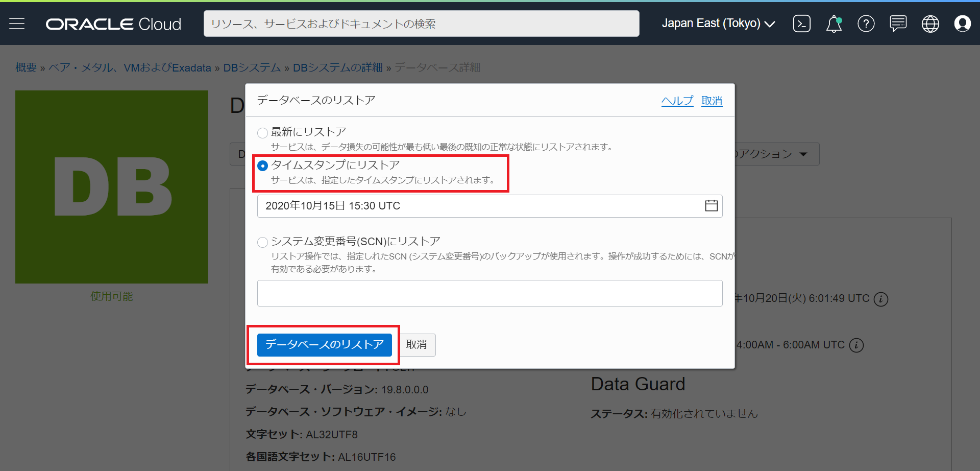Change language via the globe icon
Screen dimensions: 980x471
(930, 23)
